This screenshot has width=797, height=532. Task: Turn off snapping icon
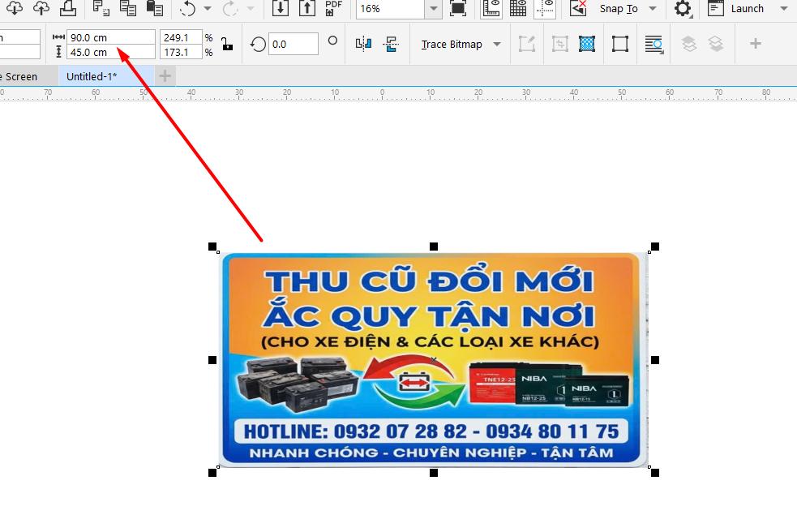click(578, 9)
